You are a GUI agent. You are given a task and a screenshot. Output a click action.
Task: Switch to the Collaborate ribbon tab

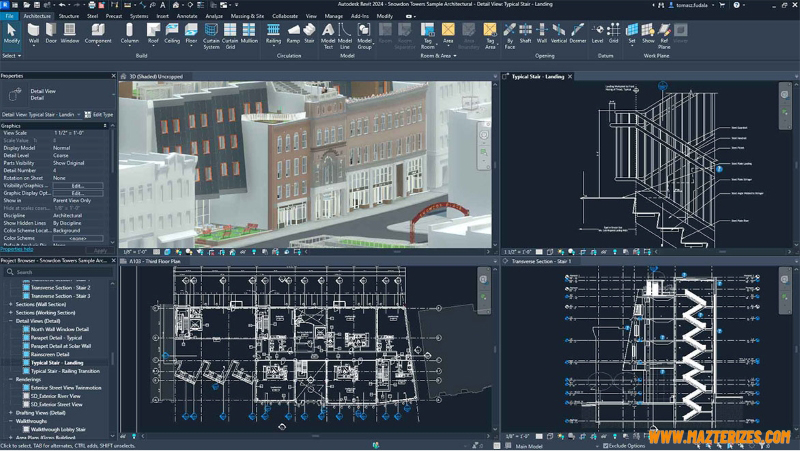tap(285, 16)
